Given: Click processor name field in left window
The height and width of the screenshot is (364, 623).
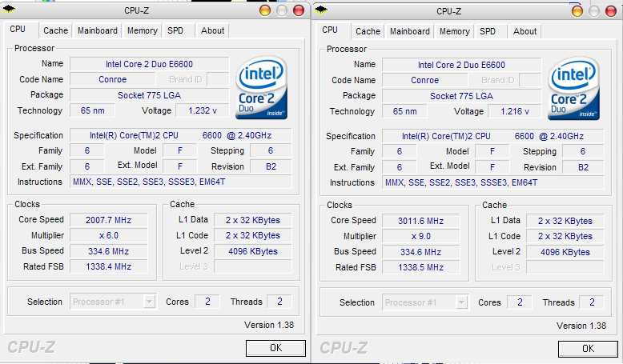Looking at the screenshot, I should (x=150, y=64).
